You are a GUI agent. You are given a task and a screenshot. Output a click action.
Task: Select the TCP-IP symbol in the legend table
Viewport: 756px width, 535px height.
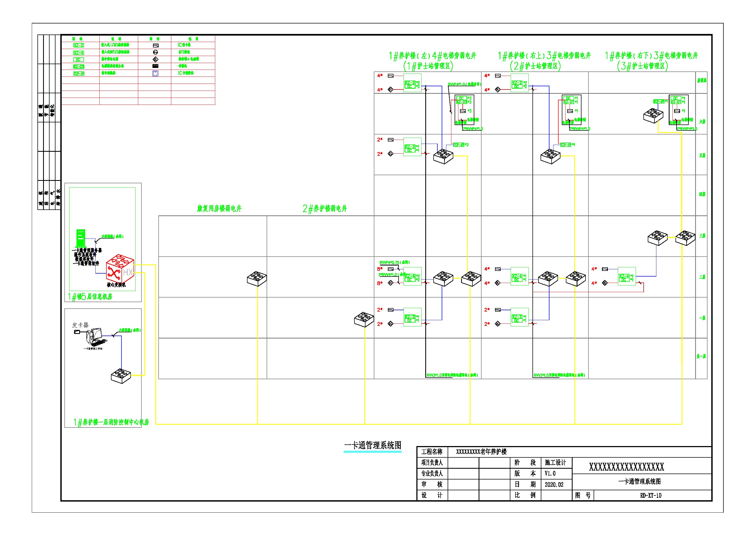[78, 74]
